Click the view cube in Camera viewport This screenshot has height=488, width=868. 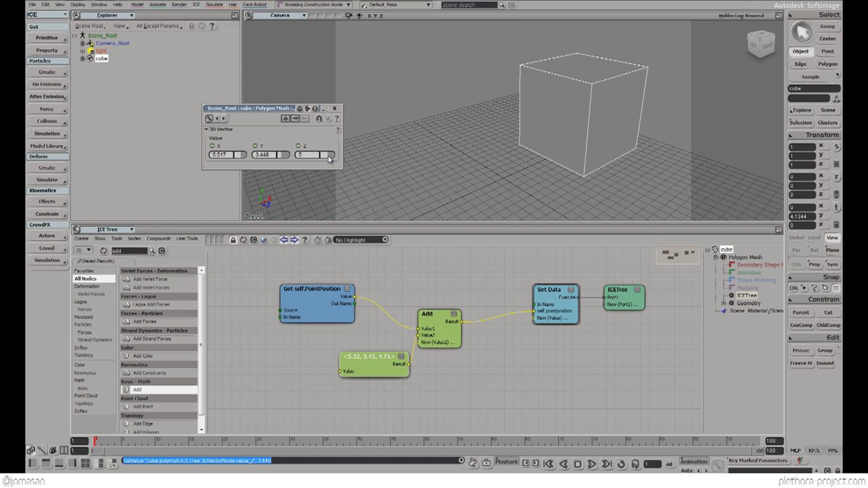(761, 44)
